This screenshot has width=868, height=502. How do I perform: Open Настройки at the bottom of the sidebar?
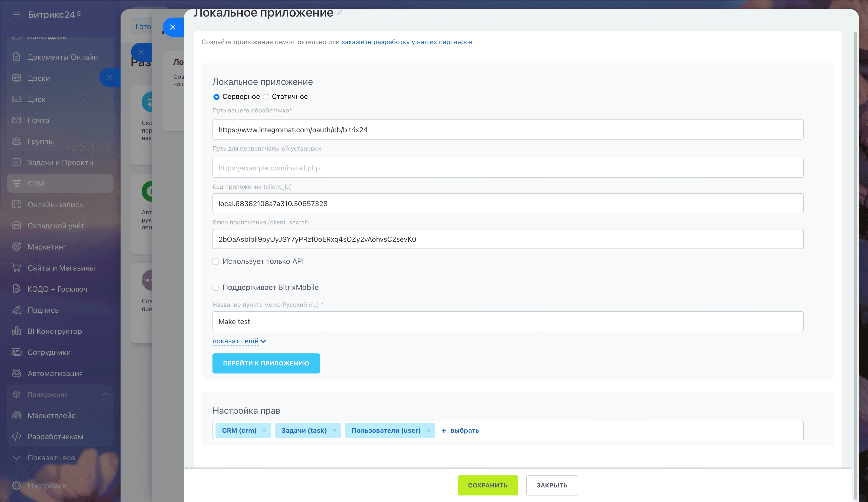pos(47,485)
